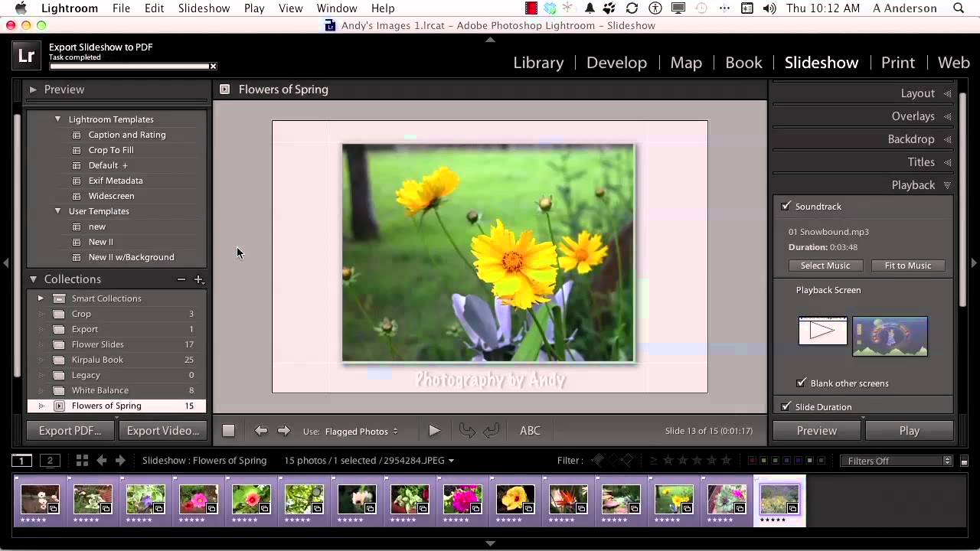Click Export PDF button

coord(70,431)
